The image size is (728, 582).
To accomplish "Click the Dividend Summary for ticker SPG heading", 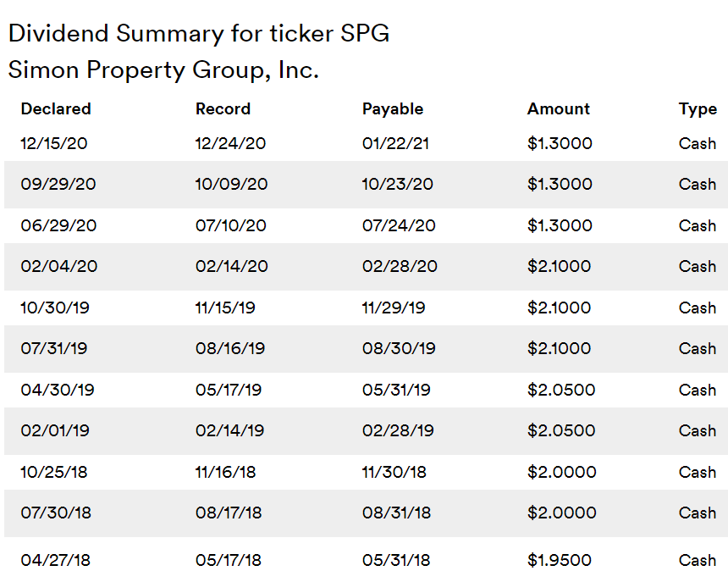I will 199,34.
